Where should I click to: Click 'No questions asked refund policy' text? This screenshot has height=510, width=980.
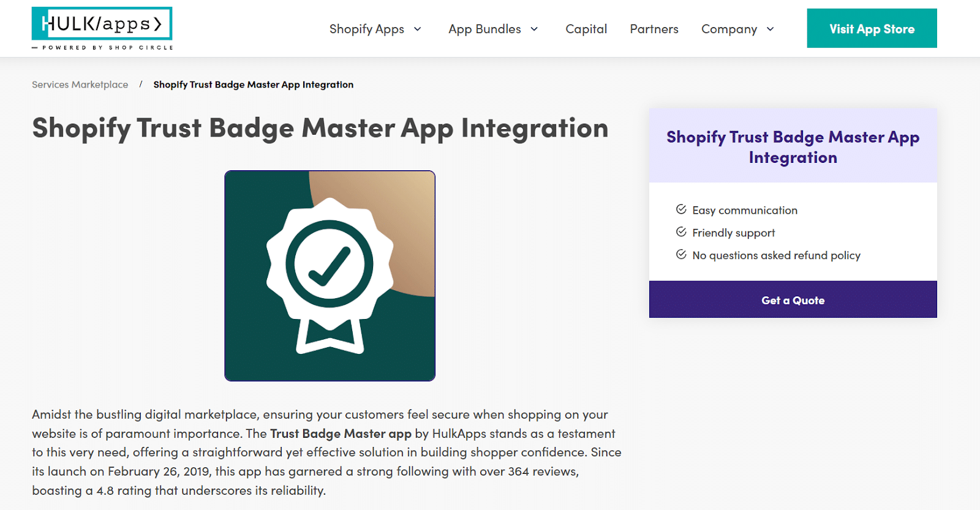pos(776,255)
